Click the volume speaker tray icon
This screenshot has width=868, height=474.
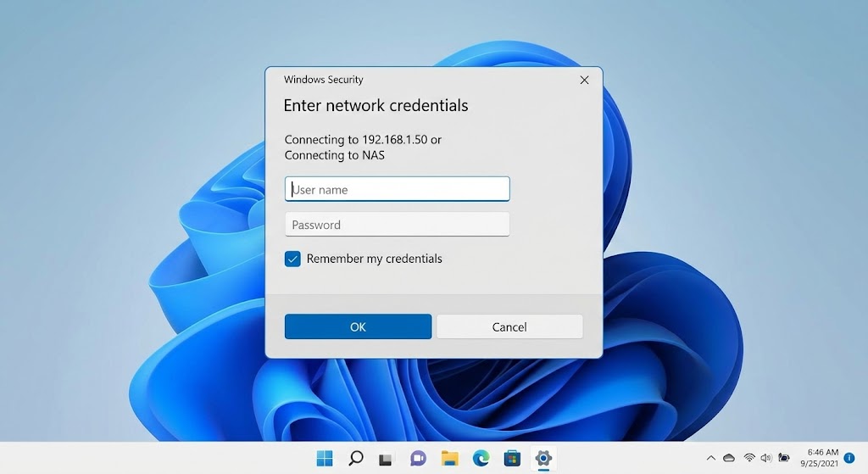click(x=766, y=458)
